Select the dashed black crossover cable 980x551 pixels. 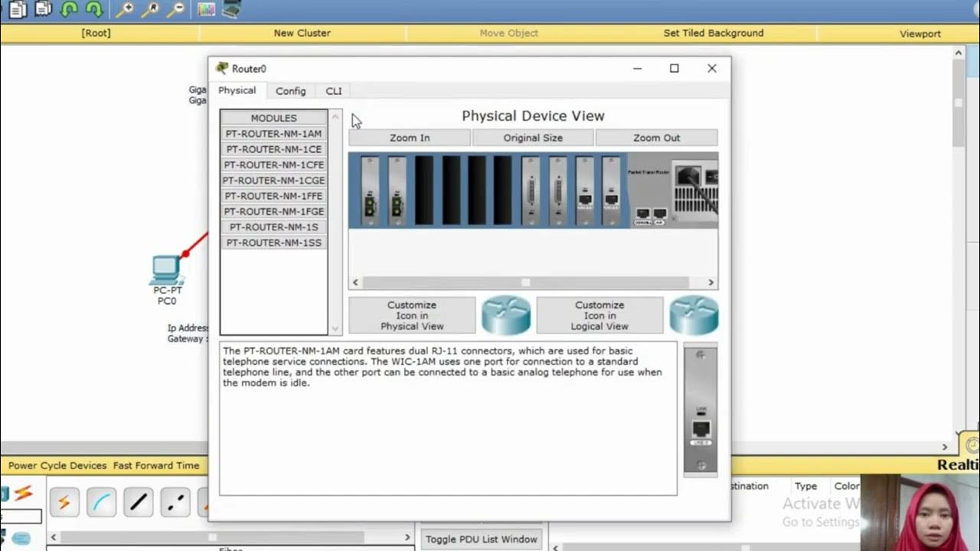[175, 502]
